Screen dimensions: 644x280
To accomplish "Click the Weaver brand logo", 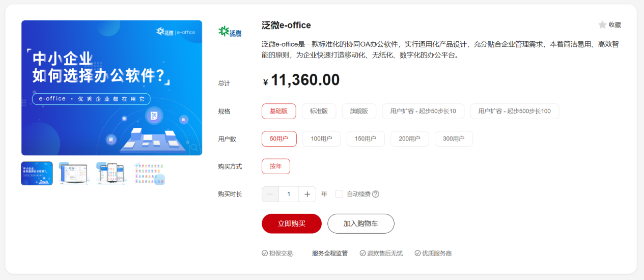I will pyautogui.click(x=230, y=32).
